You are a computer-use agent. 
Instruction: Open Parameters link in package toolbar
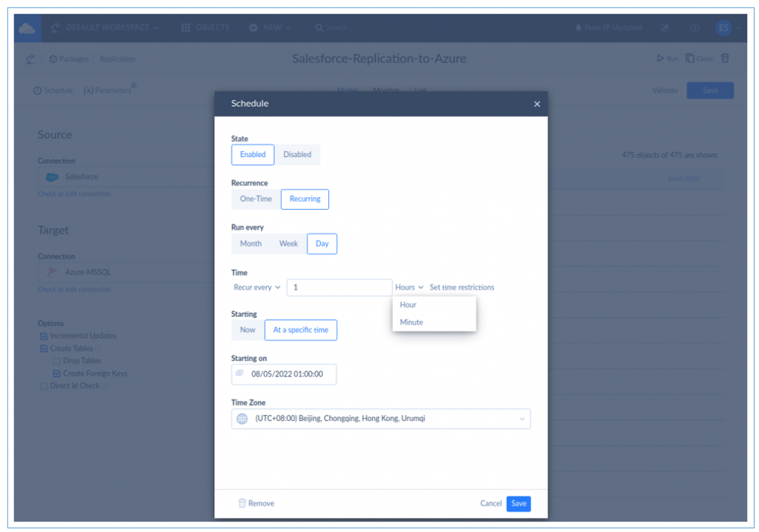click(107, 90)
